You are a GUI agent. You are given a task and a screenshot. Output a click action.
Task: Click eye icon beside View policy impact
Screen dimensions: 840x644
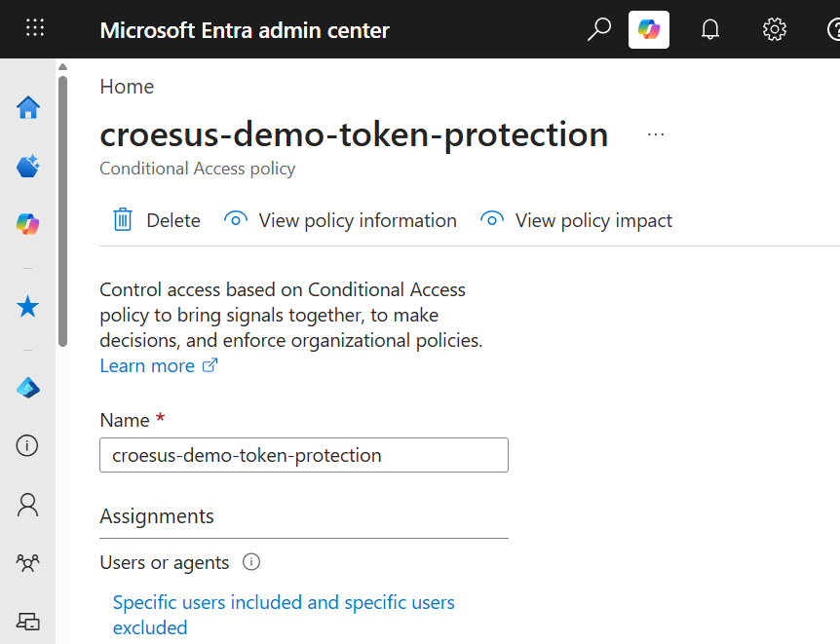[492, 219]
